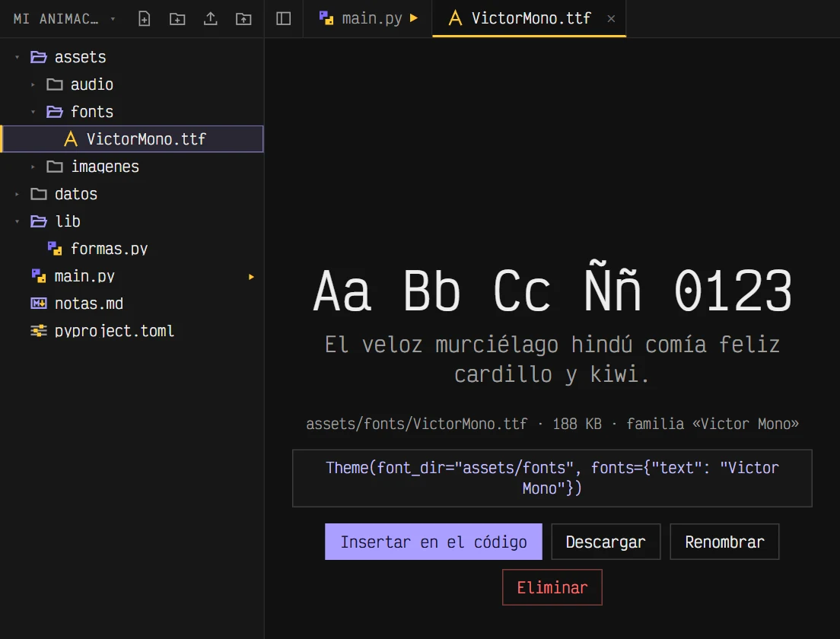Click the upload file icon
Viewport: 840px width, 639px height.
[211, 19]
